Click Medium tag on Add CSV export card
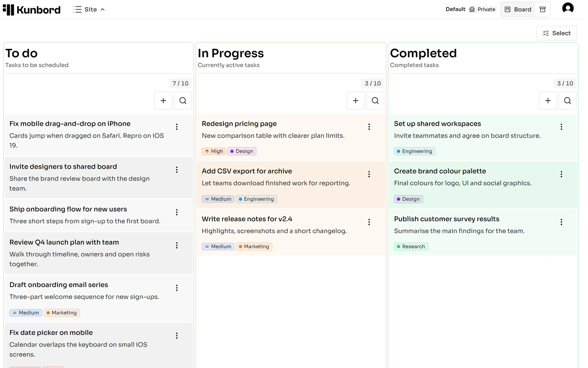The image size is (588, 368). pyautogui.click(x=218, y=199)
